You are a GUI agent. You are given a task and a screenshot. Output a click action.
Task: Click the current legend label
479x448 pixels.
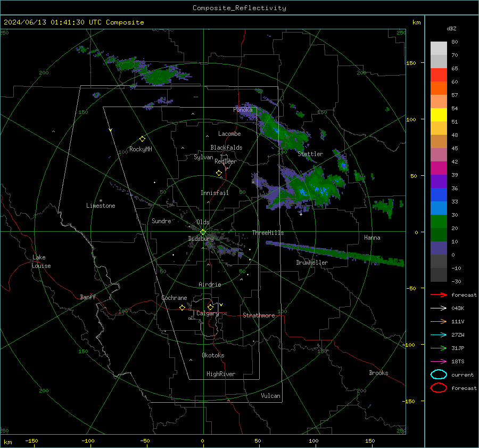463,375
